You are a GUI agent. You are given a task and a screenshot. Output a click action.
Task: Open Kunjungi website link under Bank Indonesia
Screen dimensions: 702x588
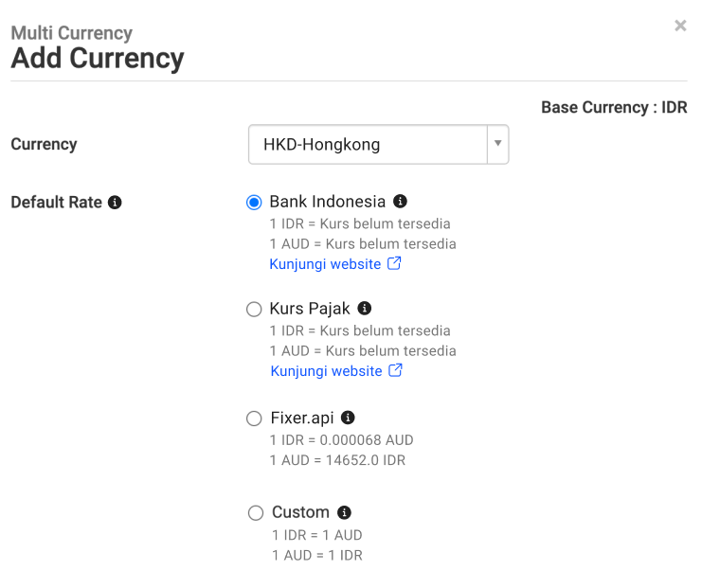point(325,264)
